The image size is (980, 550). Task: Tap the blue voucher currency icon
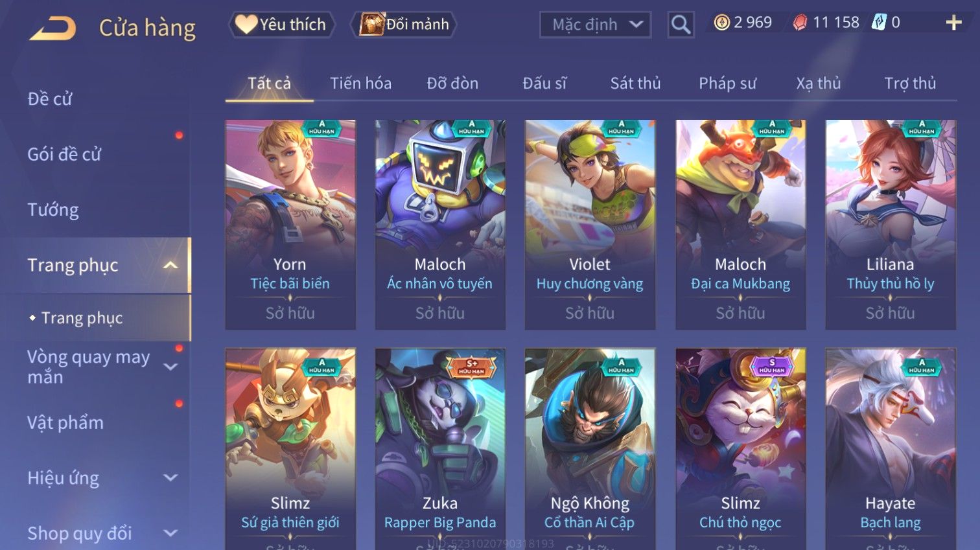click(878, 23)
